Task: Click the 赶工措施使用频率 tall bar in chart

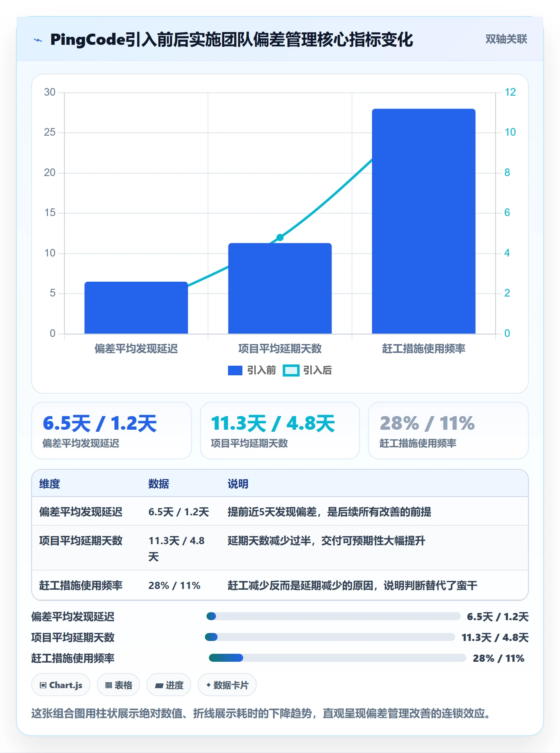Action: 424,221
